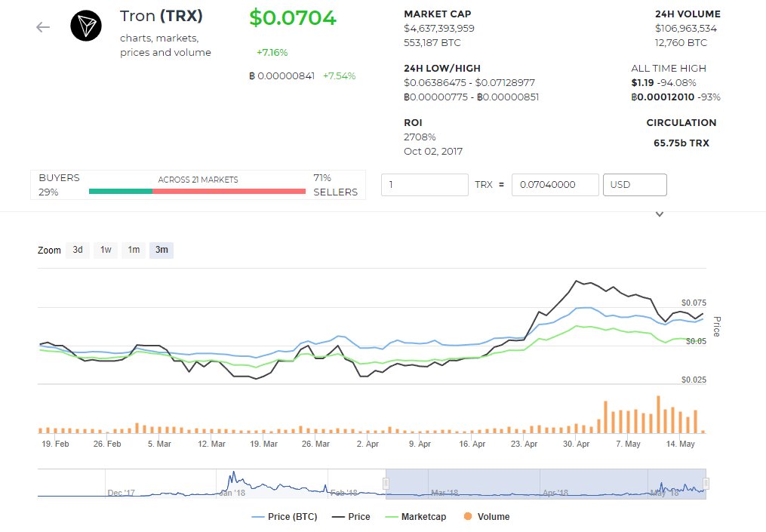The height and width of the screenshot is (532, 766).
Task: Click right handle of range navigator
Action: (706, 484)
